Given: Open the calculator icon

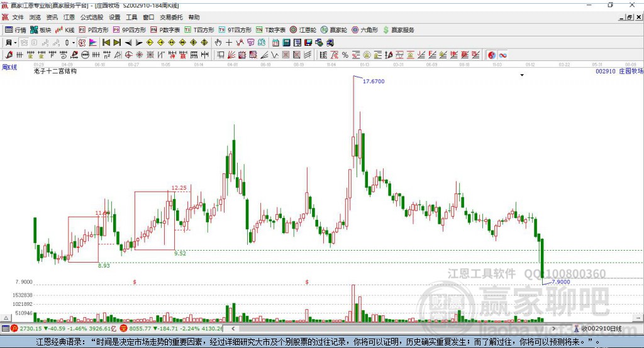Looking at the screenshot, I should tap(286, 43).
